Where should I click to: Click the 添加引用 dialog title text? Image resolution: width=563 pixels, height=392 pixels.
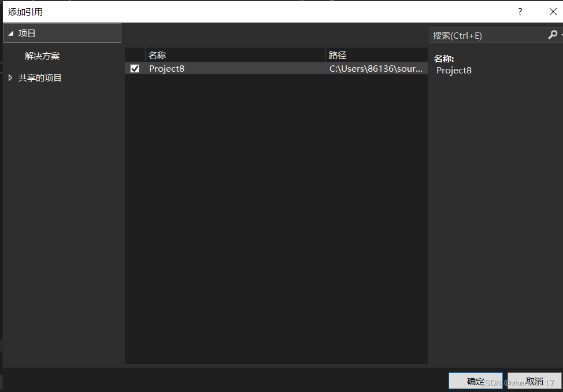pos(24,12)
